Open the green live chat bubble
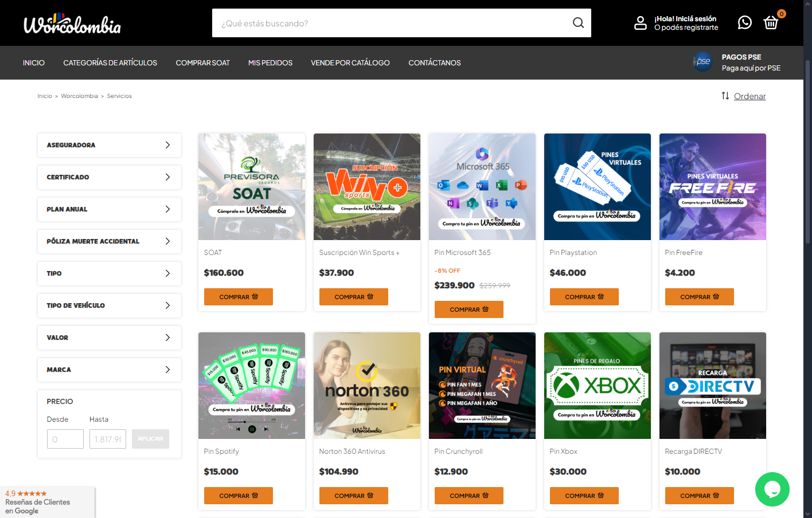The height and width of the screenshot is (518, 812). pos(772,489)
